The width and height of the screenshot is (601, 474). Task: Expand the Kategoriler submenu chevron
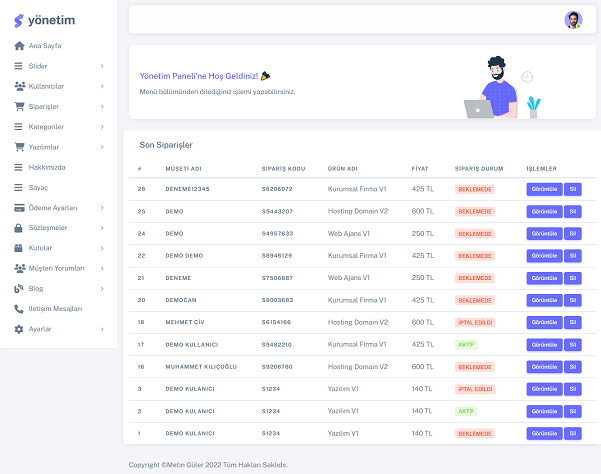102,127
